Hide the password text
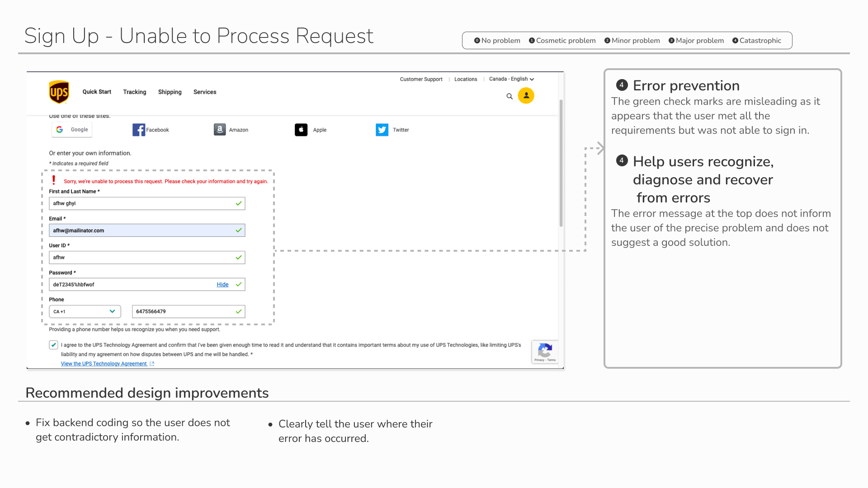Viewport: 868px width, 488px height. (x=222, y=285)
